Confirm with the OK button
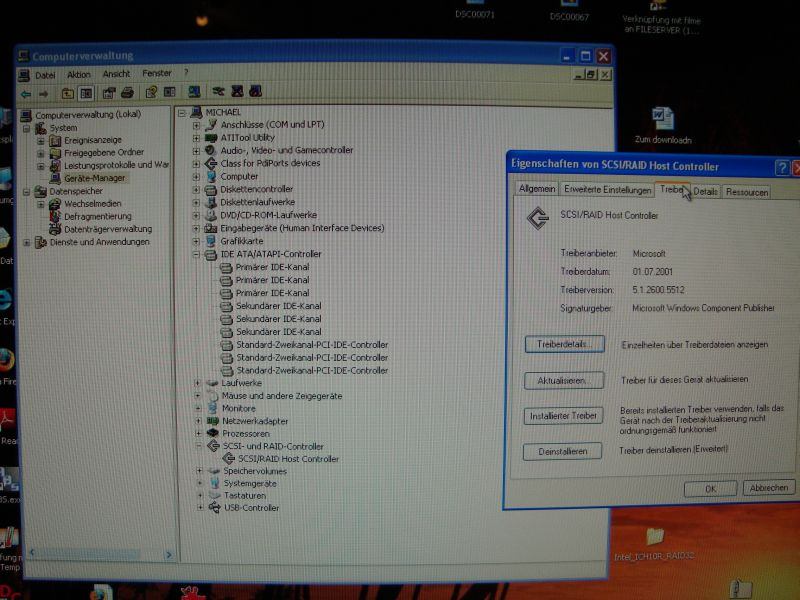 click(x=710, y=489)
